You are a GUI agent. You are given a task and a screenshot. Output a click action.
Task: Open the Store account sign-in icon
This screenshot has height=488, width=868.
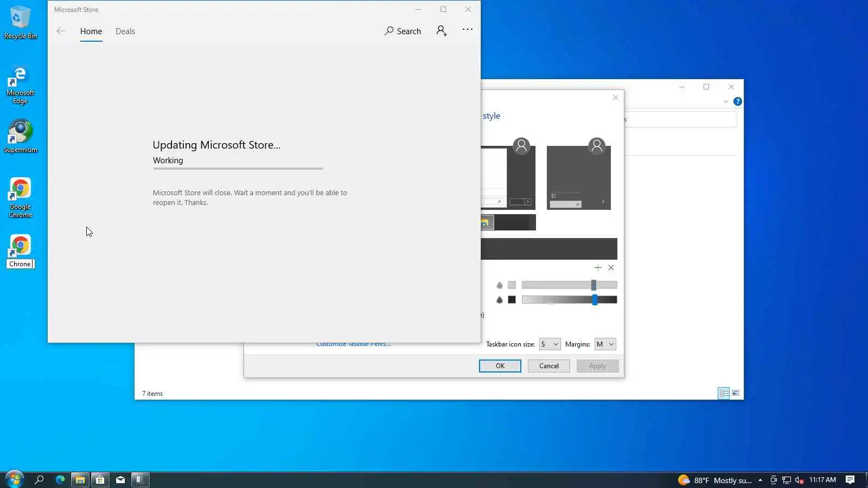[442, 31]
